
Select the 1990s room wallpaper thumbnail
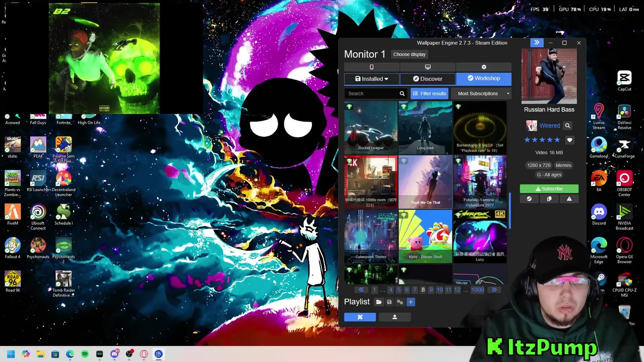pyautogui.click(x=371, y=182)
